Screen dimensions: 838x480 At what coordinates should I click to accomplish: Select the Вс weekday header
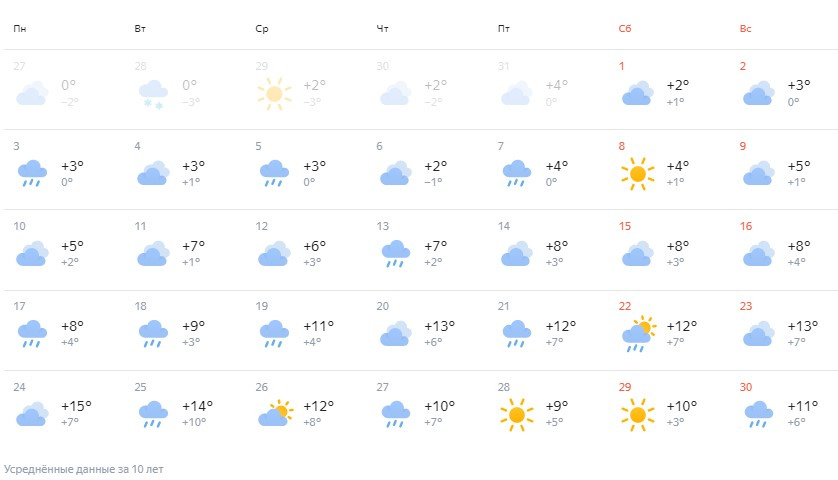(746, 28)
